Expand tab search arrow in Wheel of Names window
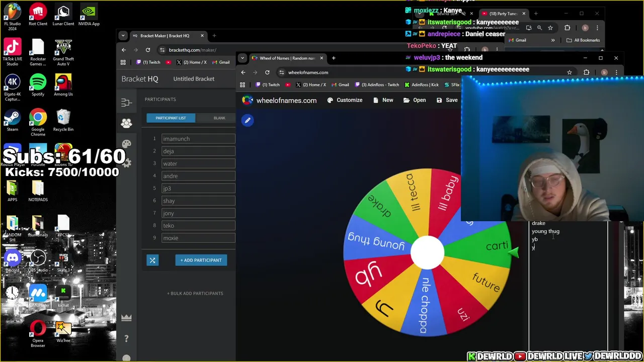This screenshot has height=362, width=644. 243,58
